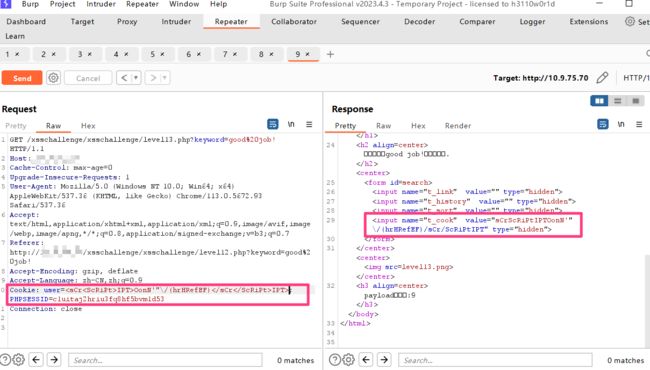This screenshot has width=650, height=370.
Task: Select Repeater request tab 1
Action: pos(7,54)
